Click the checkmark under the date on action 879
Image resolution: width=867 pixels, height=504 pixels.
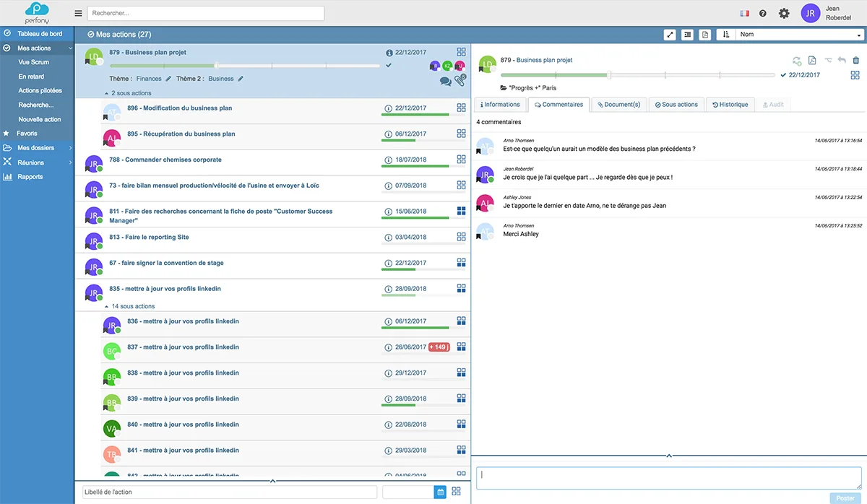[389, 65]
